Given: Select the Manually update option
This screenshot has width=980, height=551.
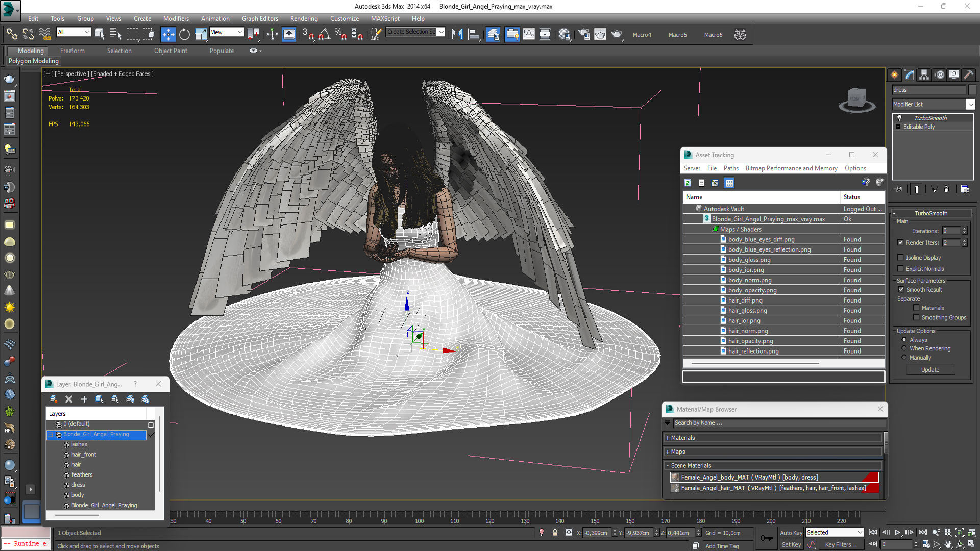Looking at the screenshot, I should [x=904, y=358].
